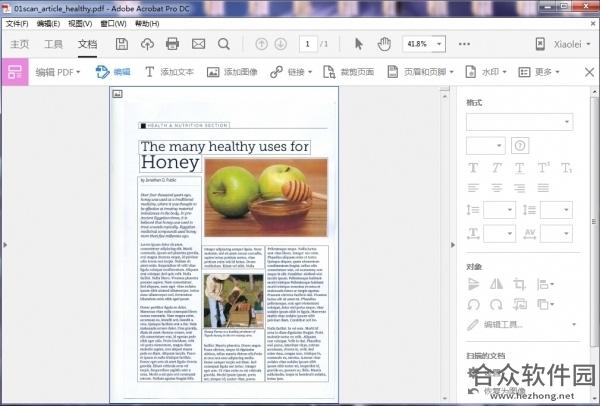Choose 添加文本 add text tool
This screenshot has height=406, width=600.
pyautogui.click(x=170, y=72)
